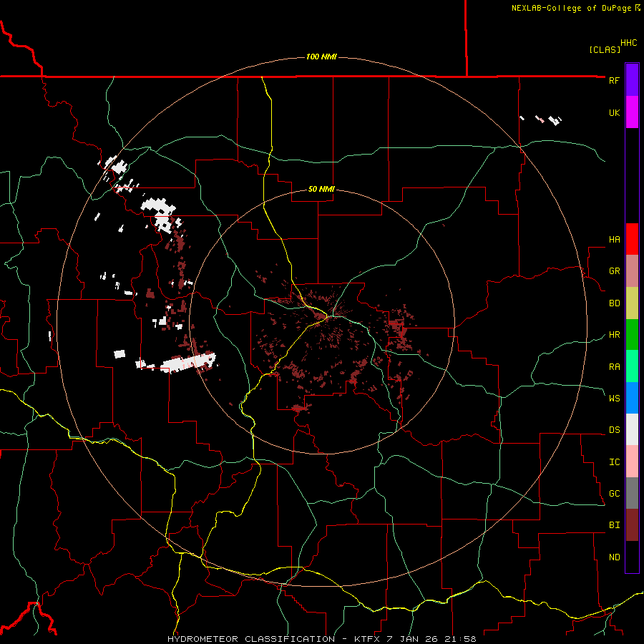Select the GC gray legend swatch
Image resolution: width=644 pixels, height=644 pixels.
[632, 493]
